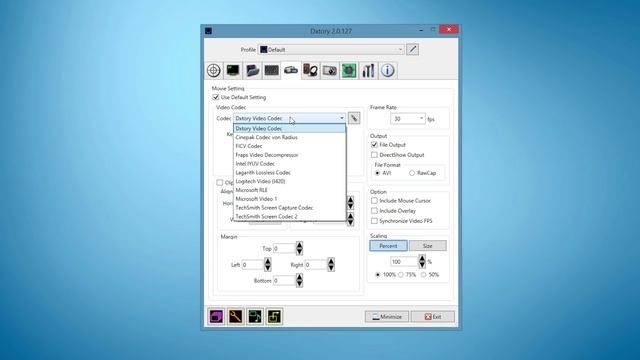640x360 pixels.
Task: Click the profile edit pencil button
Action: click(x=413, y=49)
